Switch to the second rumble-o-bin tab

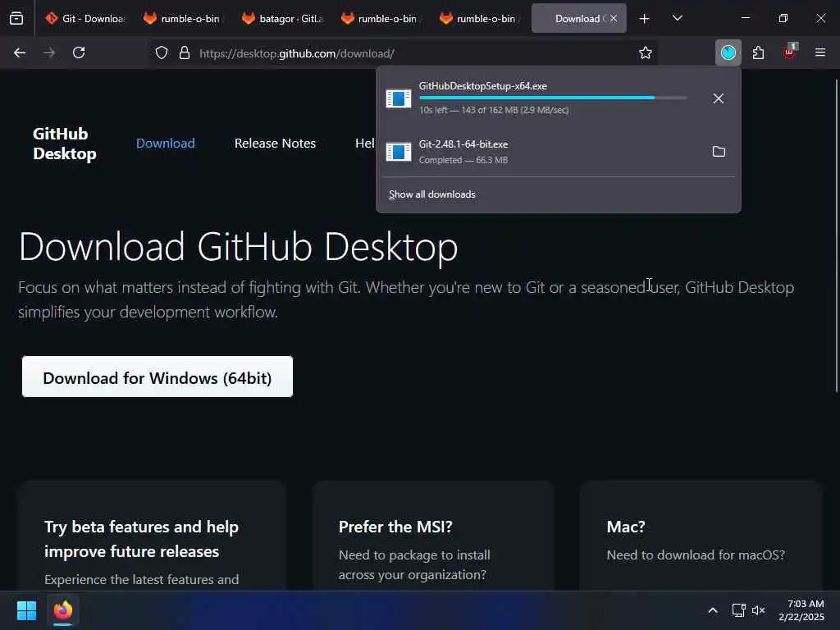(381, 19)
